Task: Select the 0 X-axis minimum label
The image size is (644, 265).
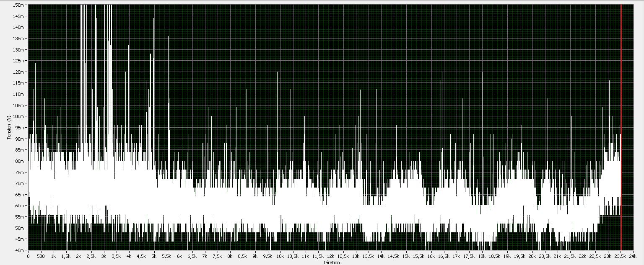Action: click(28, 255)
